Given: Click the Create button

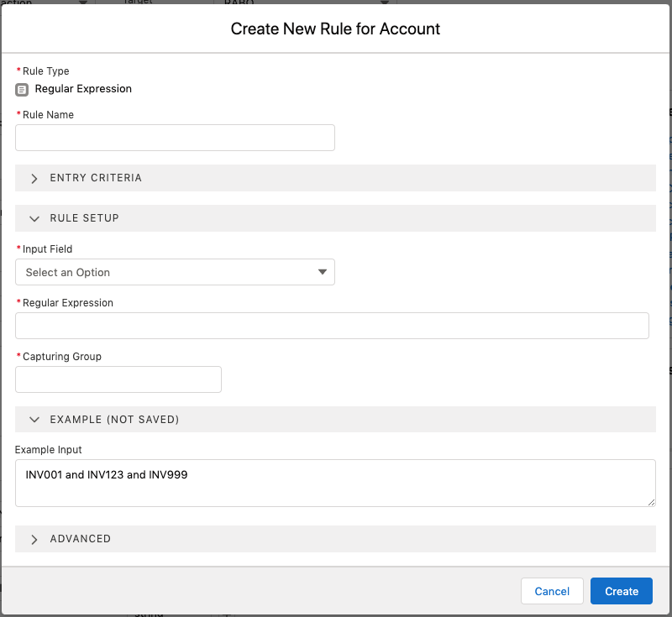Looking at the screenshot, I should click(x=621, y=591).
